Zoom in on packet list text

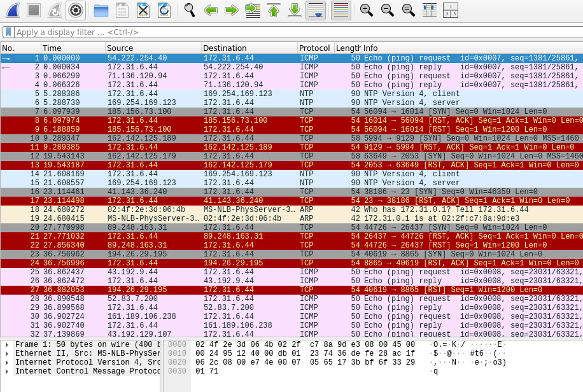click(x=366, y=10)
